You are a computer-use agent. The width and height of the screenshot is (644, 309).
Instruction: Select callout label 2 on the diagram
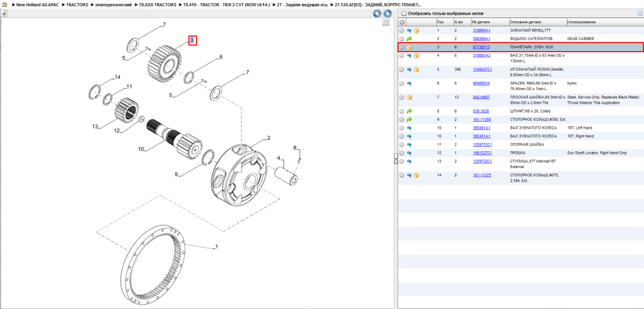click(269, 138)
